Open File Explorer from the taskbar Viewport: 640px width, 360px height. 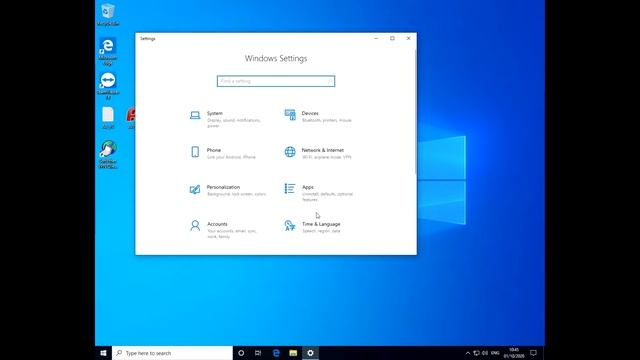point(293,353)
